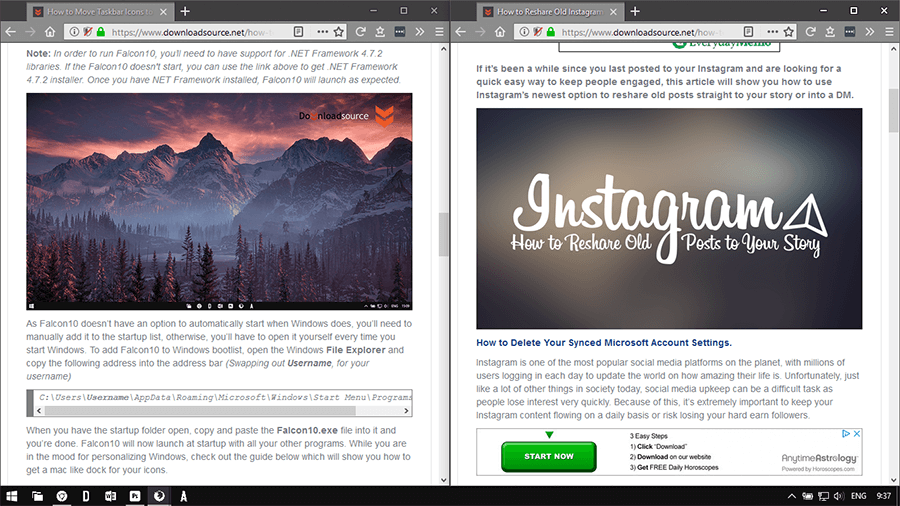Viewport: 900px width, 506px height.
Task: Click left window scrollbar up arrow
Action: point(443,49)
